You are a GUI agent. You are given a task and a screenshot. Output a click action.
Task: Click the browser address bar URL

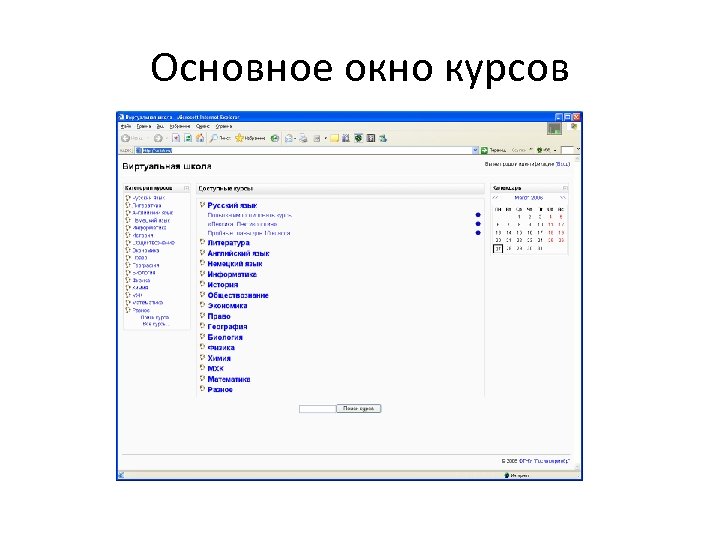pos(157,150)
